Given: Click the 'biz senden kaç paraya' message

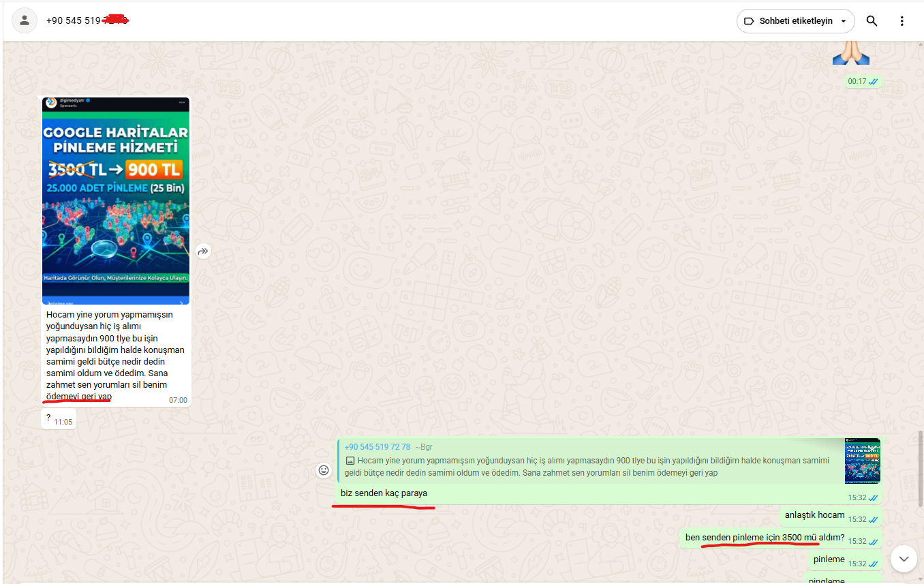Looking at the screenshot, I should (384, 493).
